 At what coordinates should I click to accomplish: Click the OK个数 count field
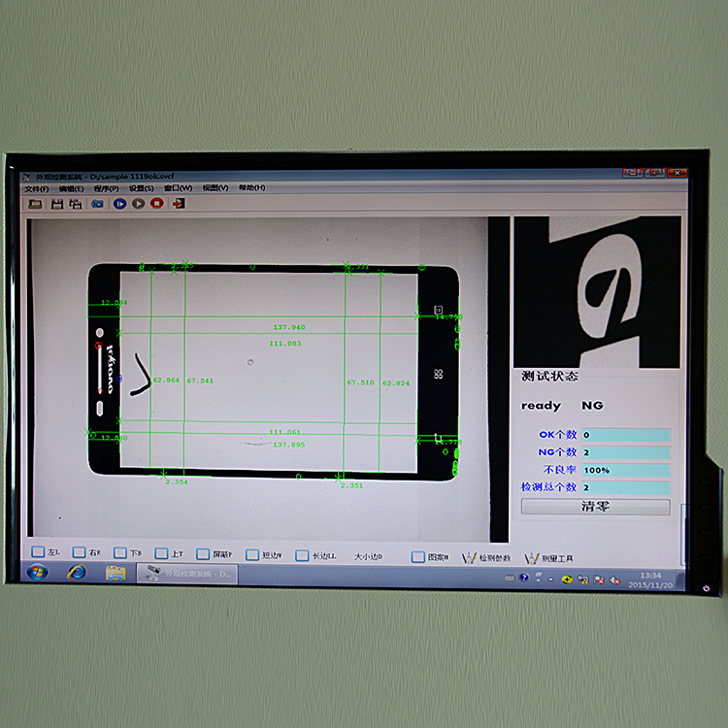(x=625, y=435)
